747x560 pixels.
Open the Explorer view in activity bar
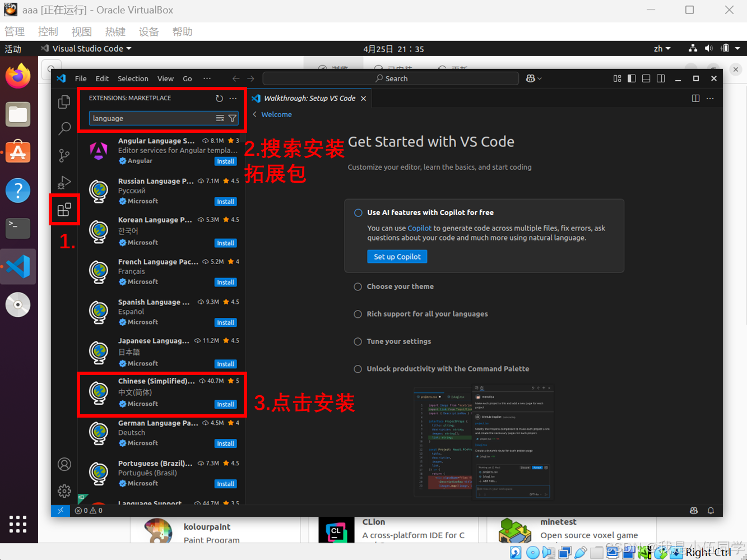[64, 101]
